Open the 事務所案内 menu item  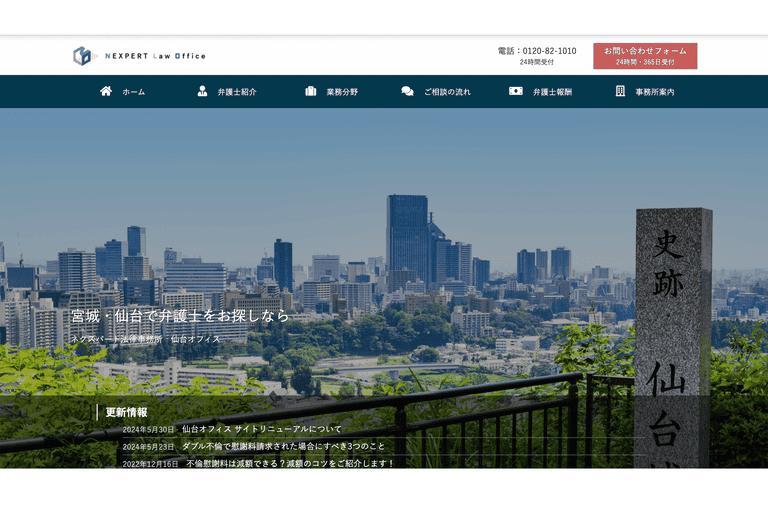click(655, 92)
